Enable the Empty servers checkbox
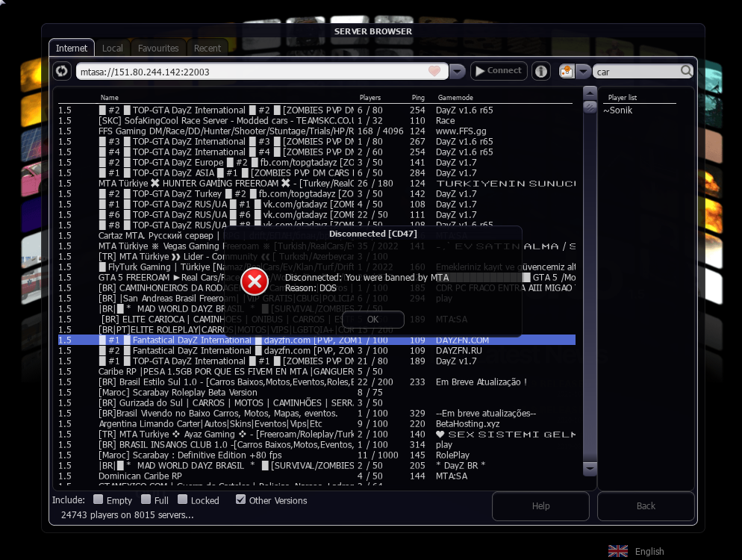 click(x=99, y=500)
